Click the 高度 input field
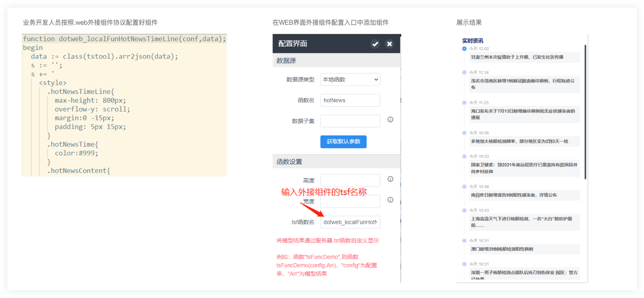This screenshot has width=644, height=298. 350,180
